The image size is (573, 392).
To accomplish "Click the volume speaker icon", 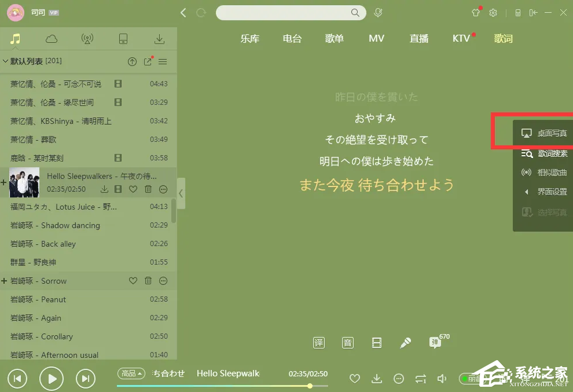I will [442, 379].
